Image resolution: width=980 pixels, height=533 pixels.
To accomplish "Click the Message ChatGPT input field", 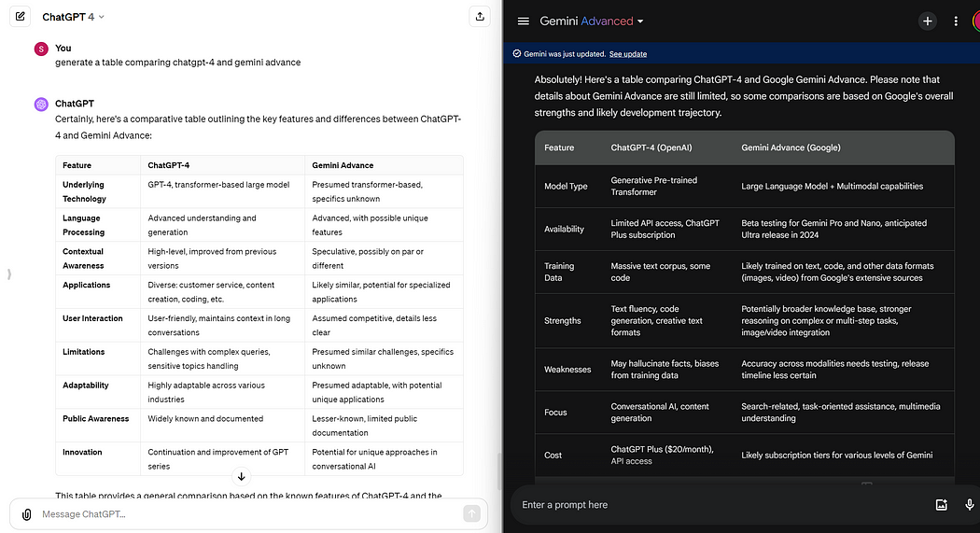I will pos(247,514).
